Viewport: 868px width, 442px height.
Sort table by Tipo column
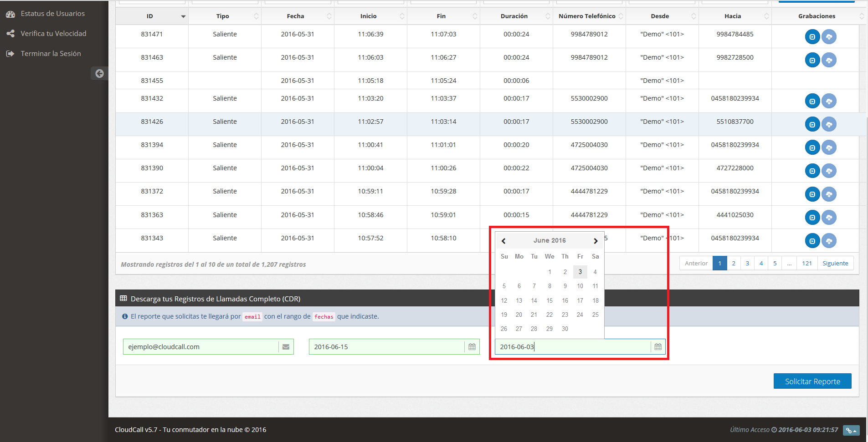(x=225, y=16)
